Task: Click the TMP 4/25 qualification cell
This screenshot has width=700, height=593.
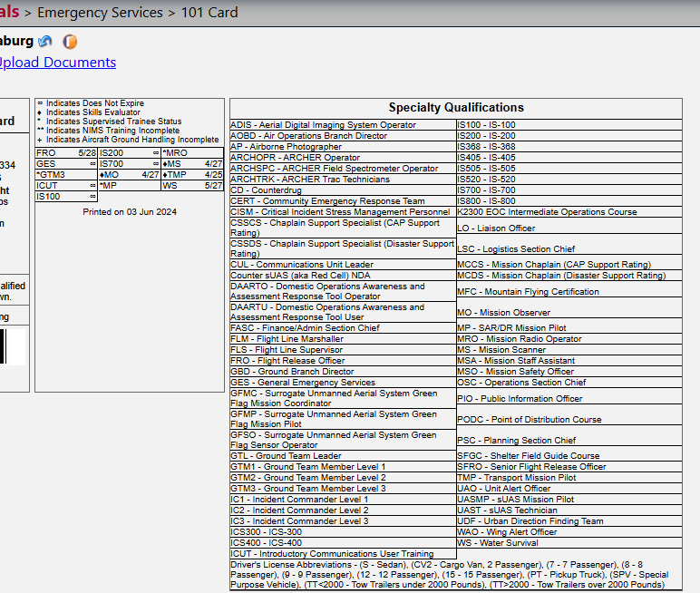Action: [192, 175]
